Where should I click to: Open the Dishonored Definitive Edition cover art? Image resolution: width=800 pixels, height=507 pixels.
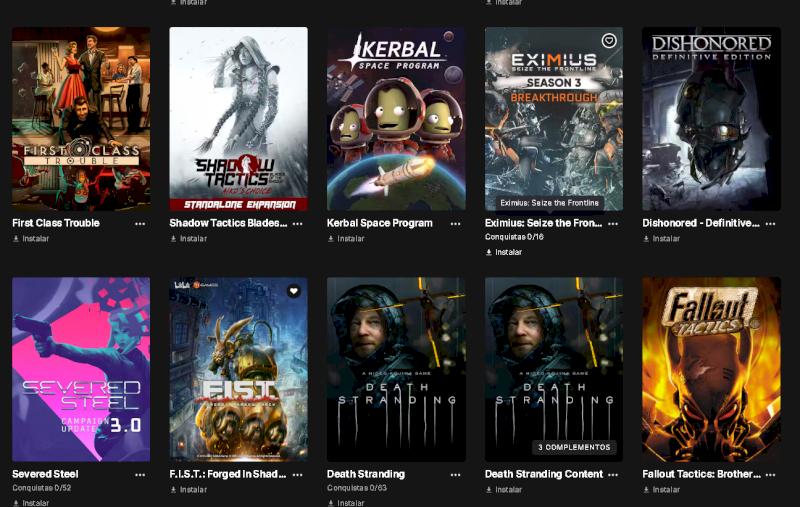[711, 119]
